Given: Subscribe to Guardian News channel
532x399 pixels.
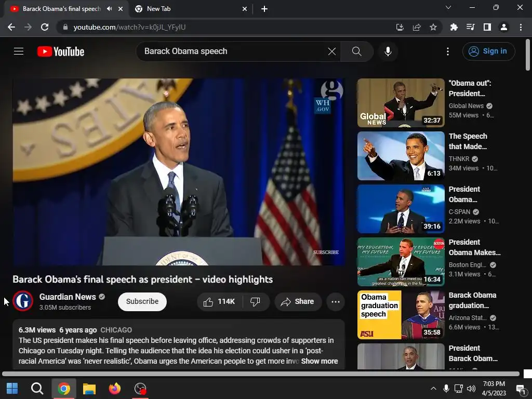Looking at the screenshot, I should [142, 302].
